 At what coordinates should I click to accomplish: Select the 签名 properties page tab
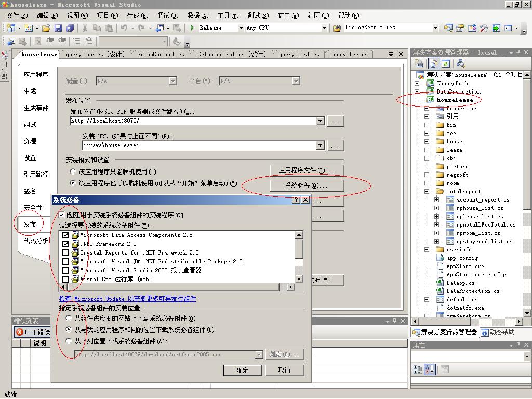30,191
